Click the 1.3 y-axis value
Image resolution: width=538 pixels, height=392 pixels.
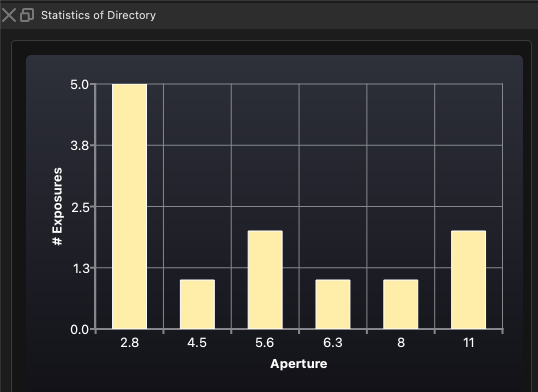(x=81, y=268)
